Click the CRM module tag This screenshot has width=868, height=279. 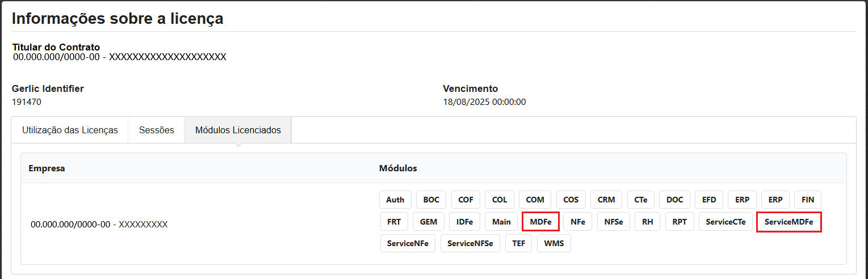(607, 200)
